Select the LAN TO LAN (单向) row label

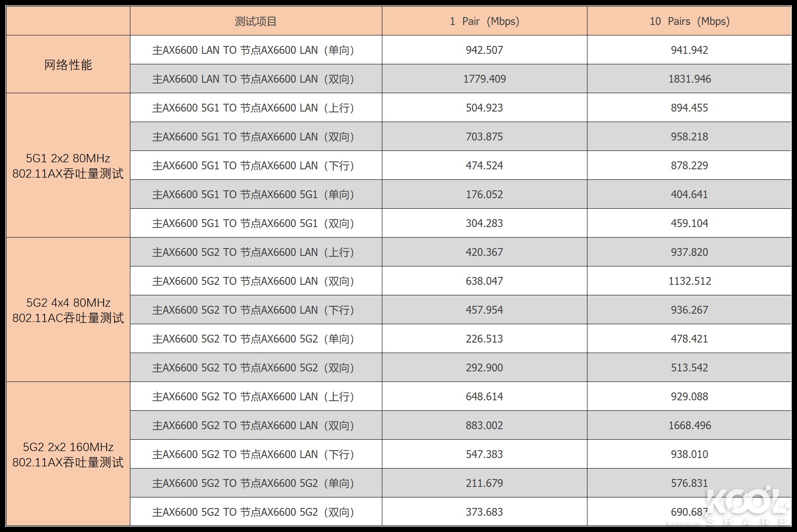[x=253, y=50]
